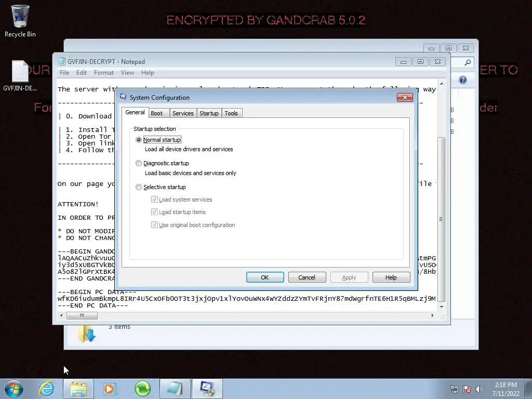This screenshot has height=399, width=532.
Task: Click Notepad scroll down arrow
Action: [x=442, y=307]
